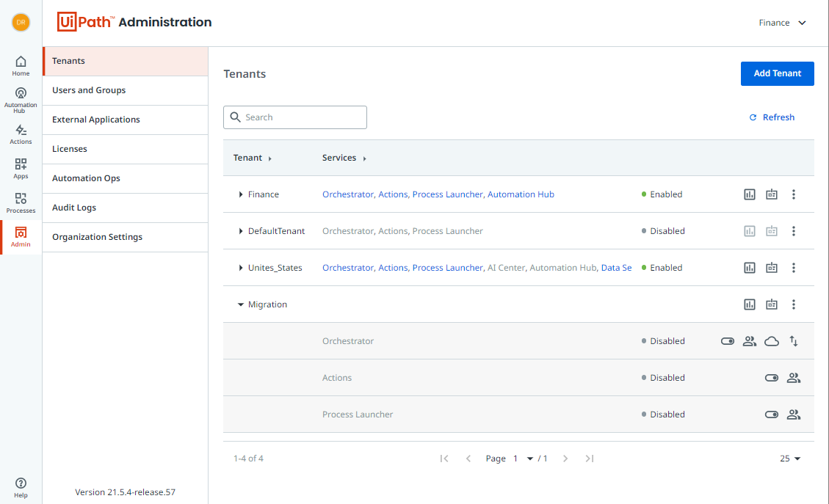Open the three-dot menu for Finance tenant
The image size is (829, 504).
(x=794, y=194)
